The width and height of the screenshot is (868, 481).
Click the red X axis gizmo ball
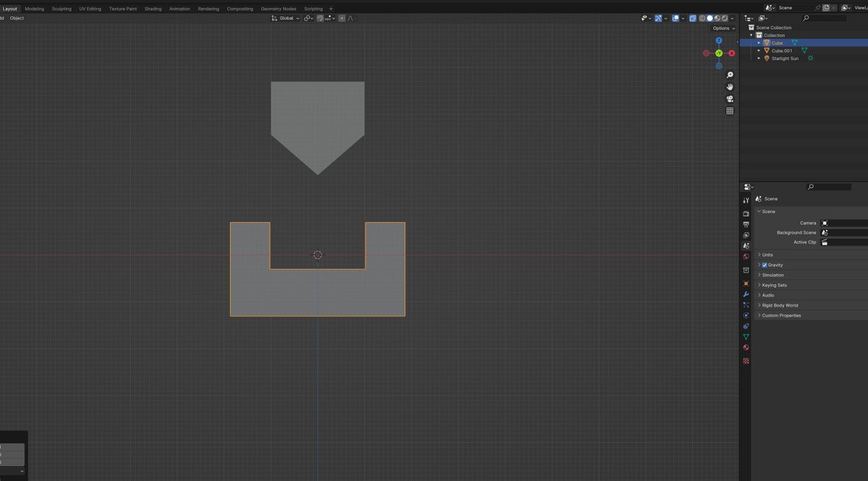[x=731, y=53]
